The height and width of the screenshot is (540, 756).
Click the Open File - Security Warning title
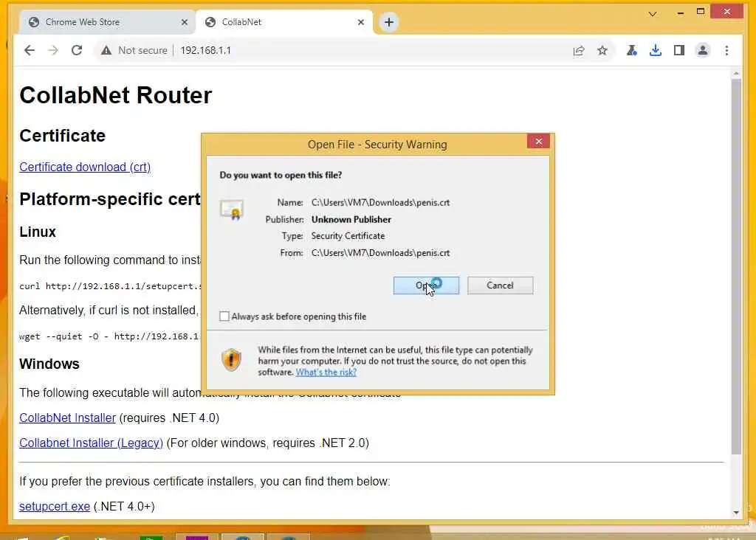(377, 145)
